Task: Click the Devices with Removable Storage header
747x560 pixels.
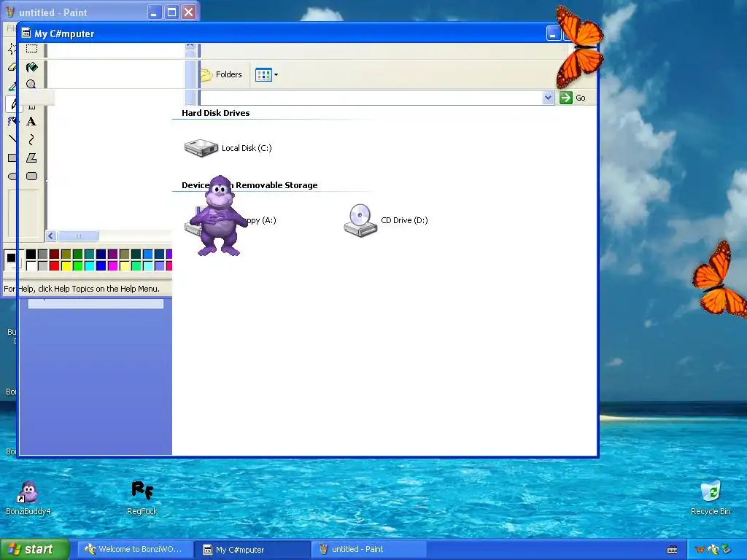Action: [x=249, y=185]
